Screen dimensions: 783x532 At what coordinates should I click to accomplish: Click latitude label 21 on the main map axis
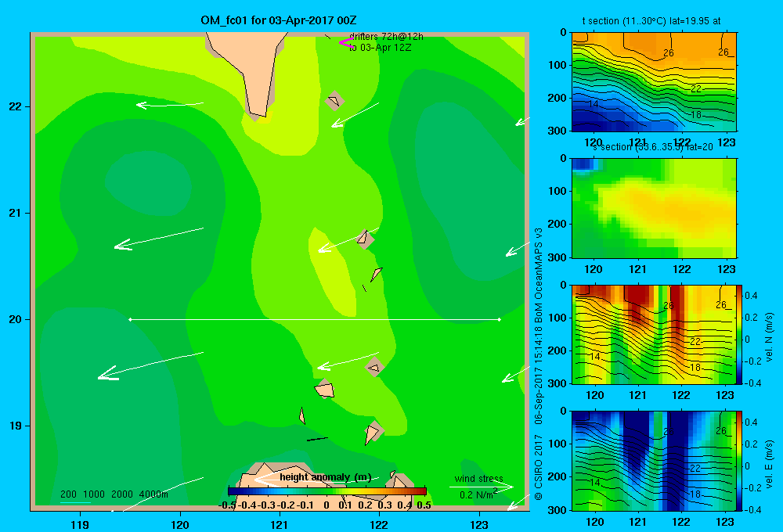point(16,213)
